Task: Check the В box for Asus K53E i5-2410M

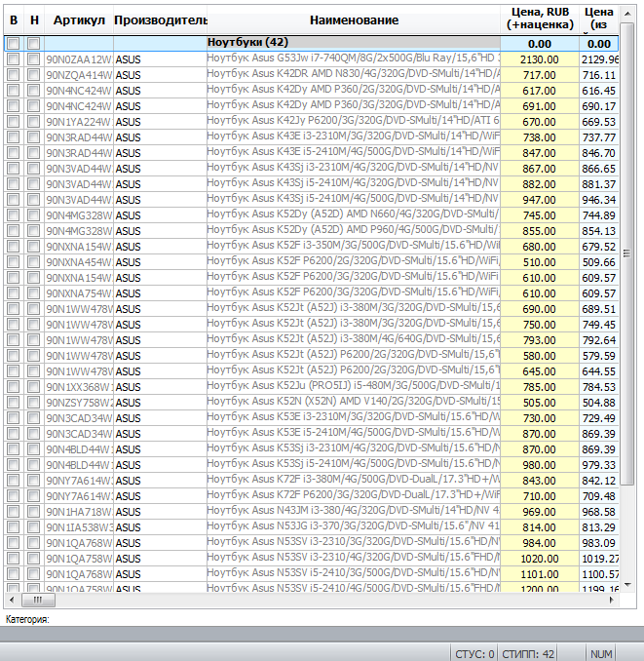Action: [x=13, y=434]
